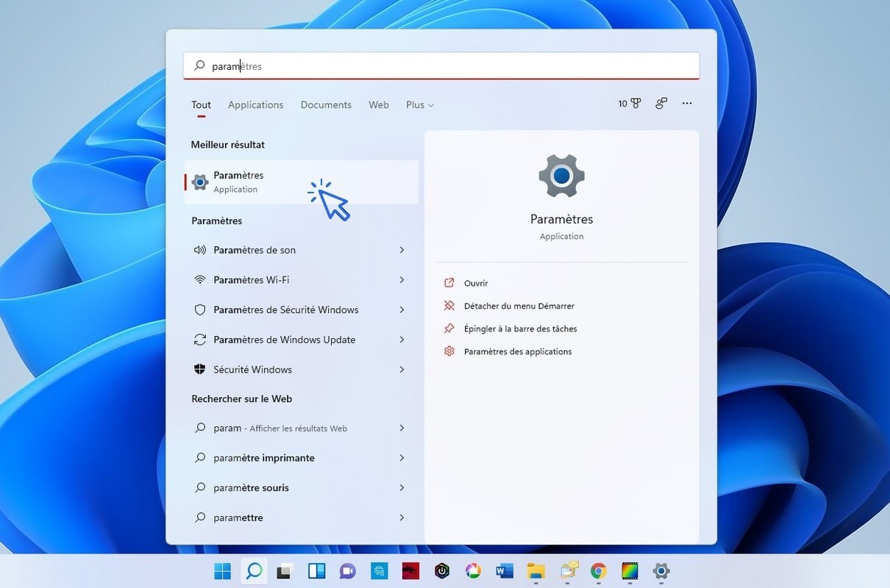This screenshot has width=890, height=588.
Task: Click Ouvrir to open Paramètres
Action: [476, 283]
